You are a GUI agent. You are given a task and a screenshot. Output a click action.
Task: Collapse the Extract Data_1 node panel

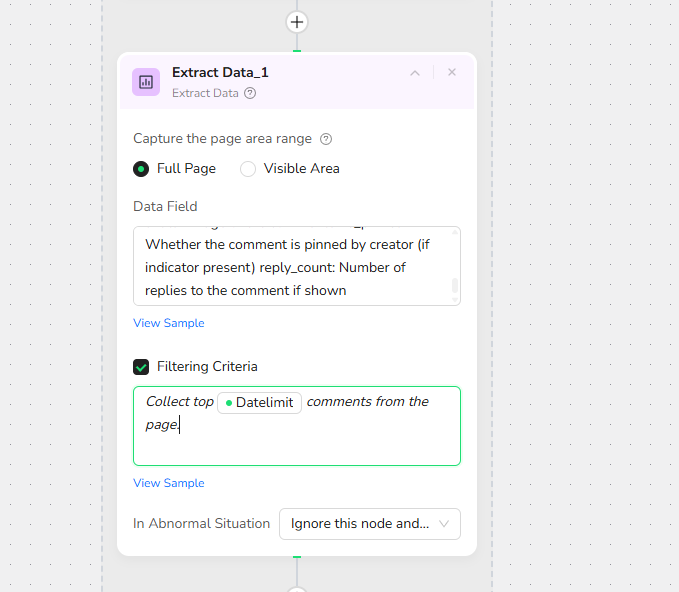click(x=415, y=73)
